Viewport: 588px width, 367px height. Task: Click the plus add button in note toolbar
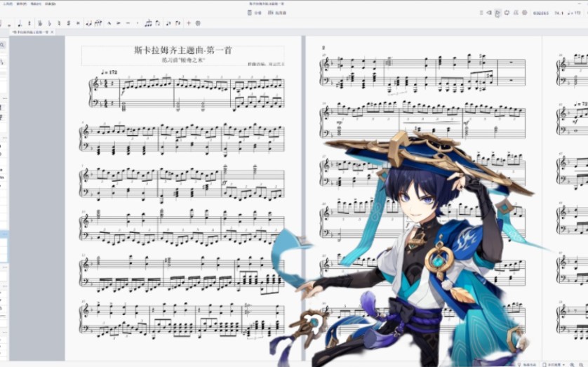pos(189,23)
